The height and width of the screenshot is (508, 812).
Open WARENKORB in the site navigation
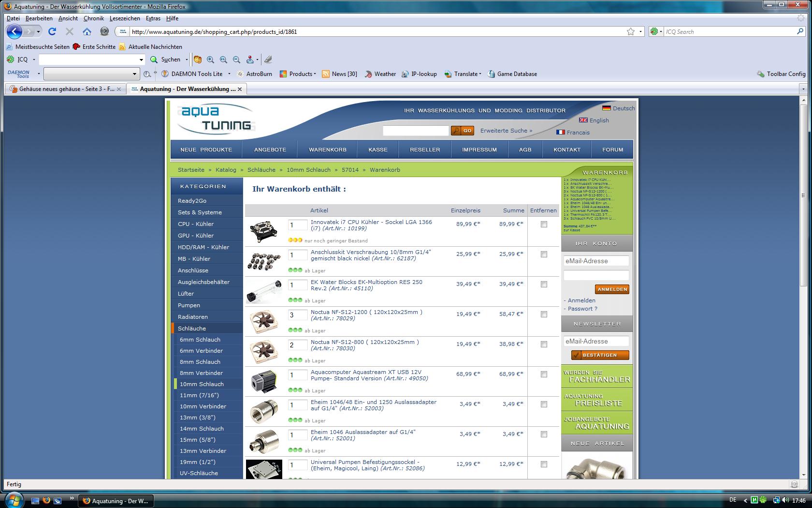click(328, 149)
